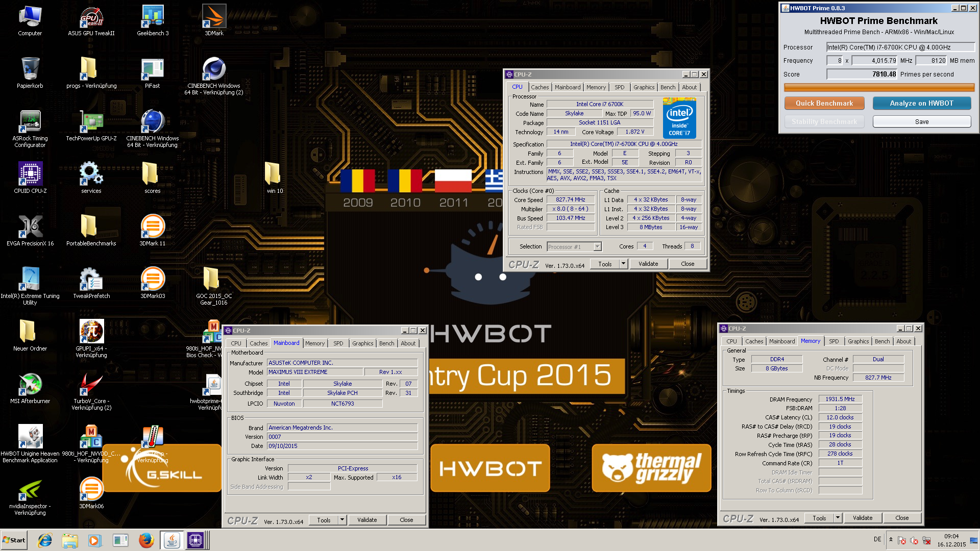Open the win 10 folder
980x551 pixels.
point(275,178)
